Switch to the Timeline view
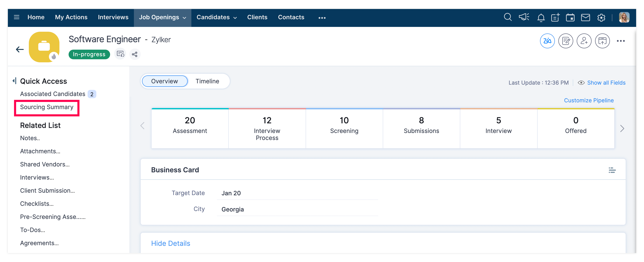The width and height of the screenshot is (644, 262). (x=207, y=81)
